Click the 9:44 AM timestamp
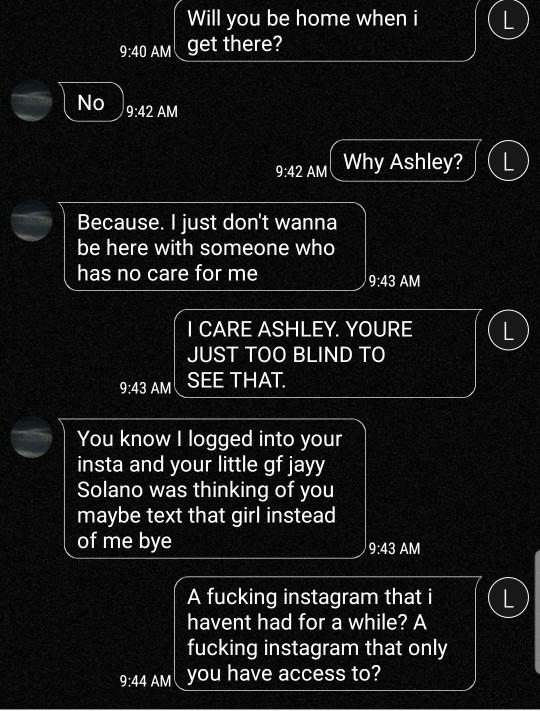This screenshot has width=540, height=711. click(145, 680)
